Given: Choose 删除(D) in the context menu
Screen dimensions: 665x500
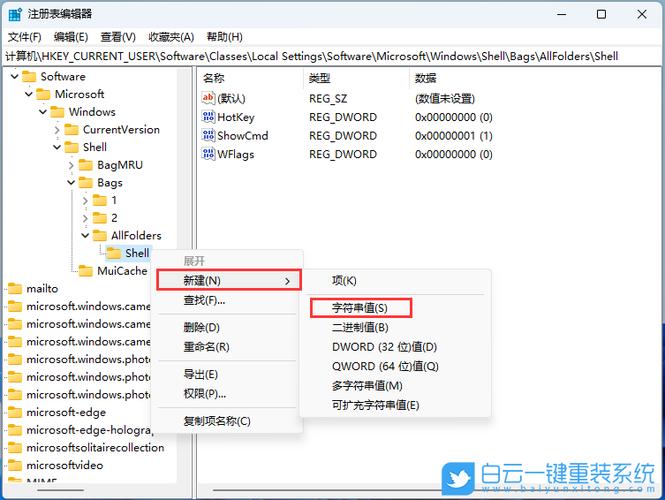Looking at the screenshot, I should click(226, 327).
